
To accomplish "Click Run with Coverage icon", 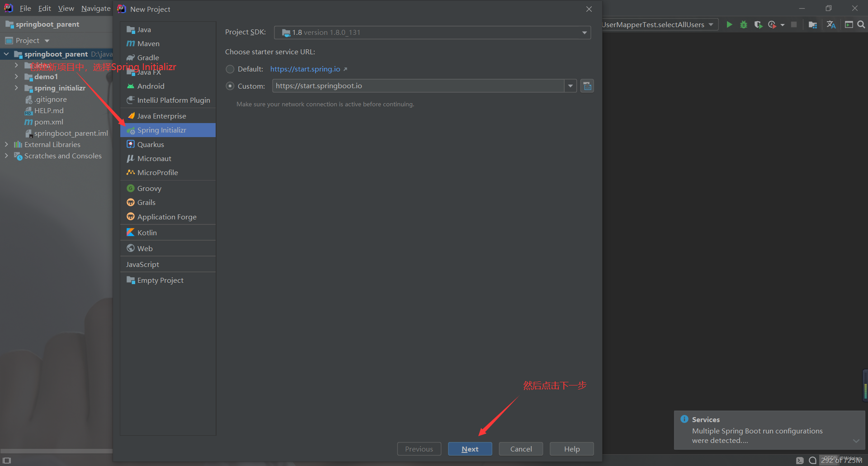I will click(x=758, y=24).
